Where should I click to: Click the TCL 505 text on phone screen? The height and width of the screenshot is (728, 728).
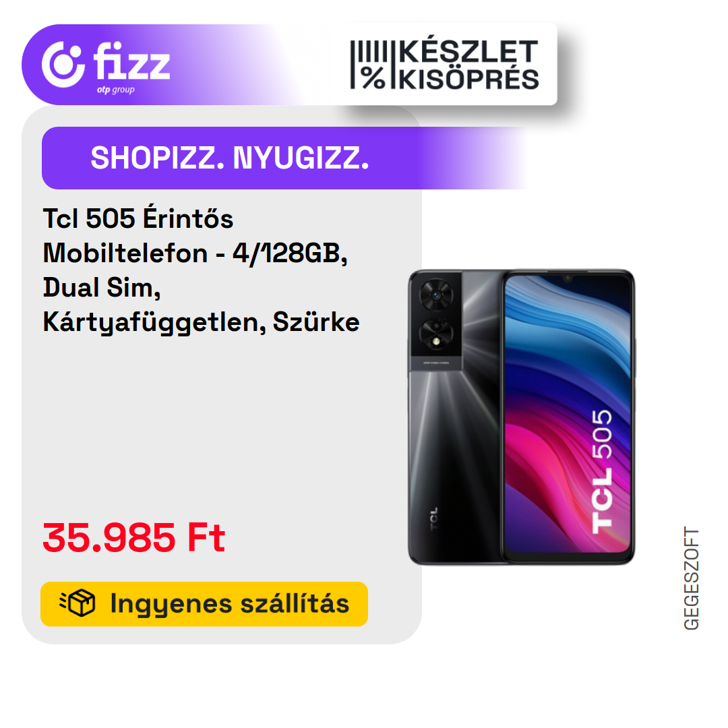point(602,472)
